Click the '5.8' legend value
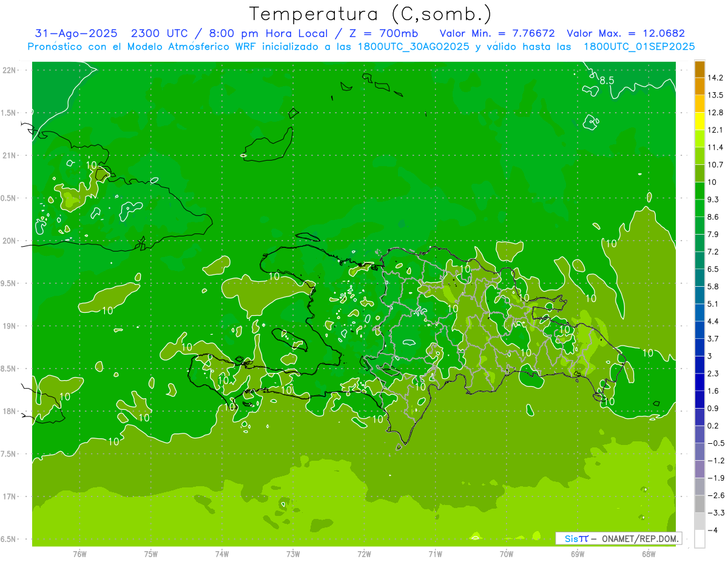The width and height of the screenshot is (728, 562). point(713,286)
